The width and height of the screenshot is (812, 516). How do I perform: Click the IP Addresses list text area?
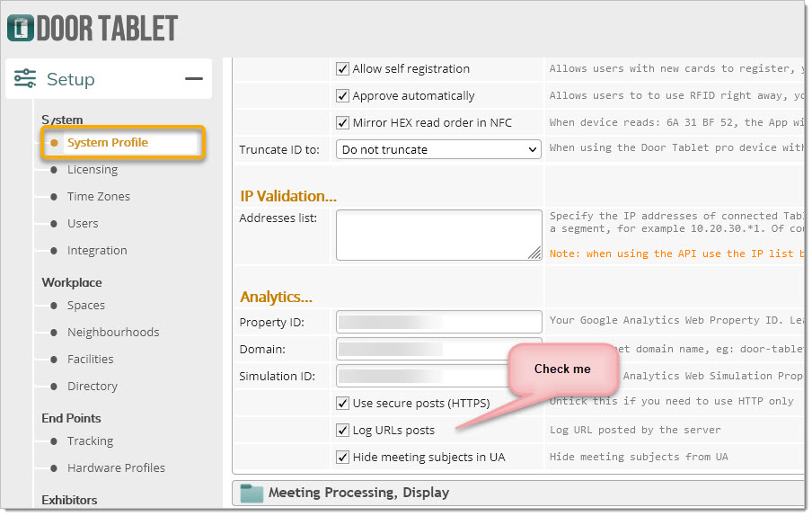(x=438, y=235)
